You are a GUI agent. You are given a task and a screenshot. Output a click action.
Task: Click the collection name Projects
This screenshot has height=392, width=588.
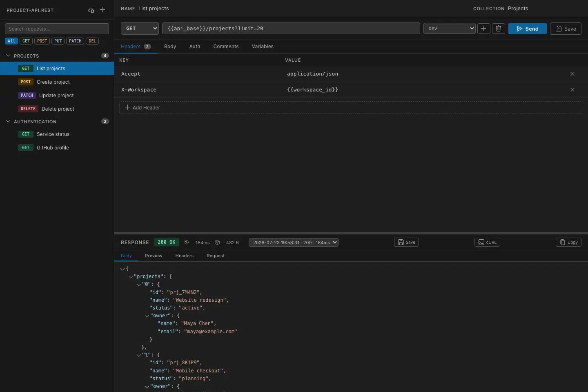coord(518,9)
